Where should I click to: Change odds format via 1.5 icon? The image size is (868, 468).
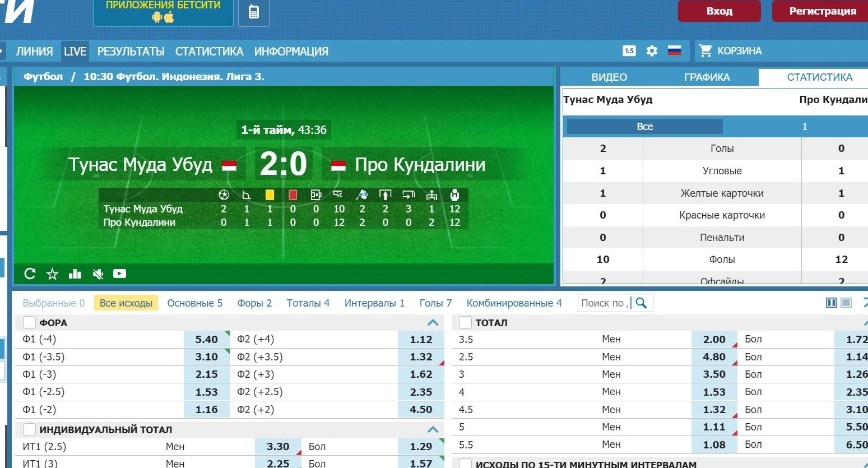(x=629, y=51)
